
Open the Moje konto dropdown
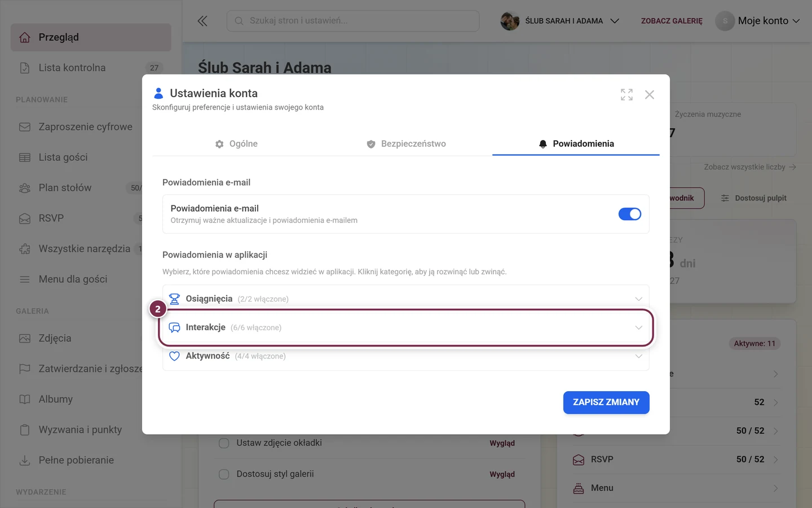pos(758,21)
